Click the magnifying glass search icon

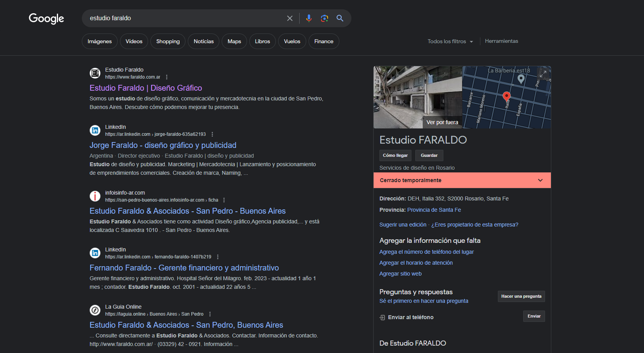pyautogui.click(x=340, y=18)
